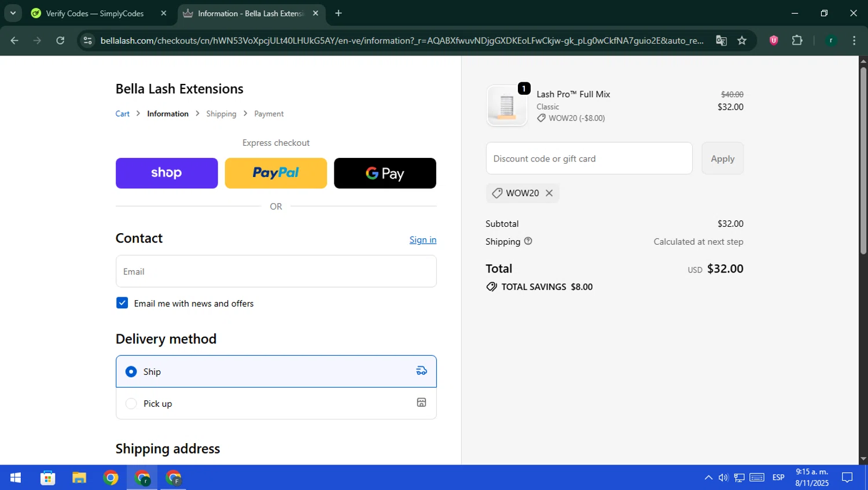Image resolution: width=868 pixels, height=490 pixels.
Task: Select the Shipping breadcrumb step
Action: (x=221, y=114)
